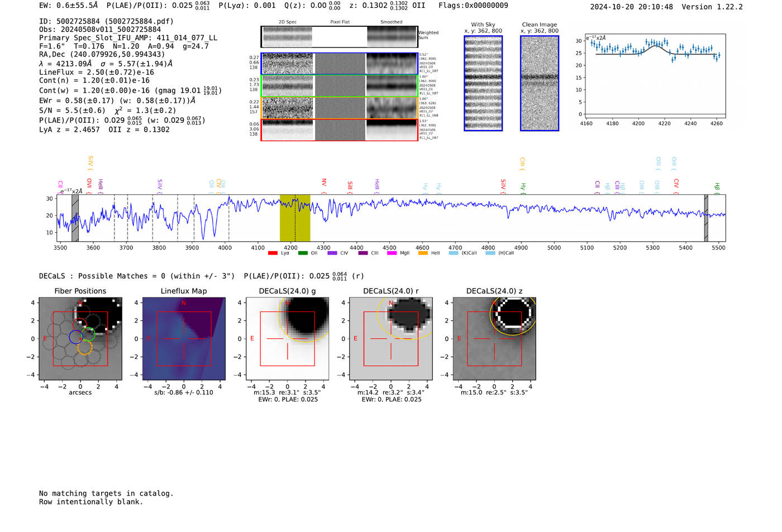782x532 pixels.
Task: Open the With Sky cutout image
Action: pos(483,83)
